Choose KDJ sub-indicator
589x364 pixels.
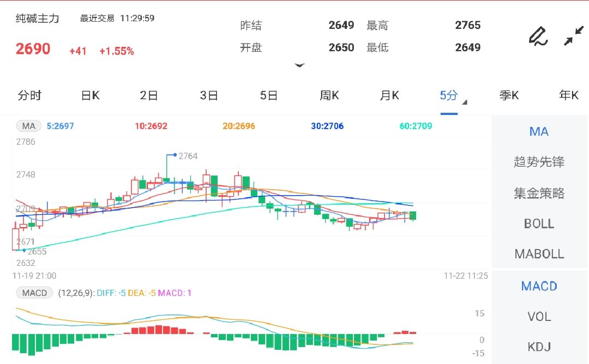point(539,347)
